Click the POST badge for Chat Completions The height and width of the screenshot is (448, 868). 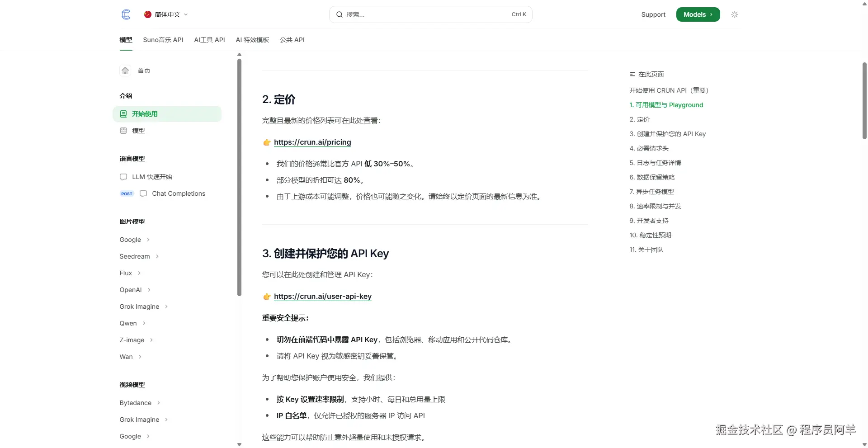click(127, 193)
